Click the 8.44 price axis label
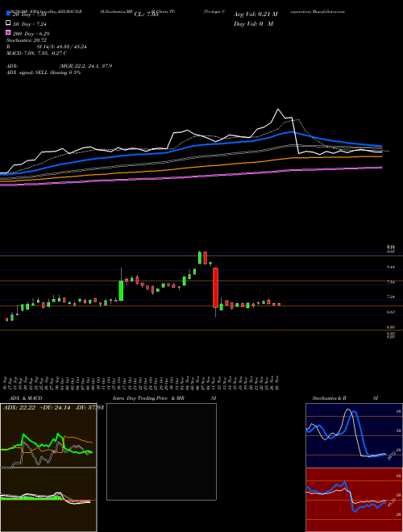This screenshot has width=403, height=532. (390, 267)
